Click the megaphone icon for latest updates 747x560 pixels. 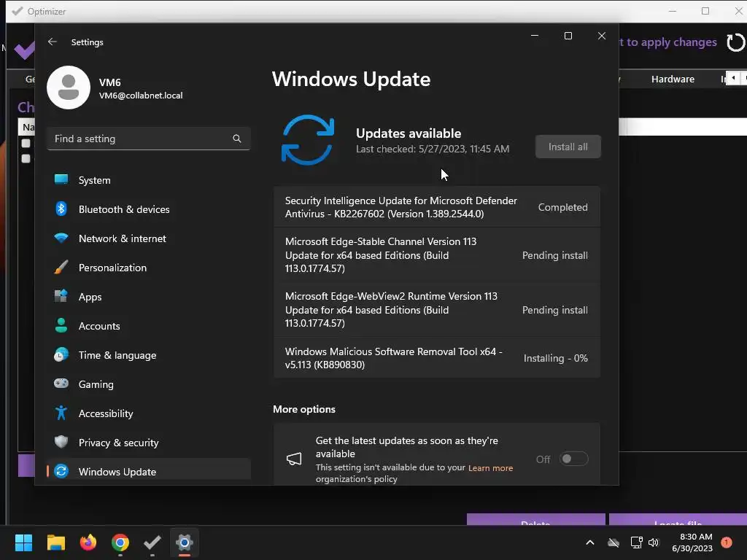294,459
